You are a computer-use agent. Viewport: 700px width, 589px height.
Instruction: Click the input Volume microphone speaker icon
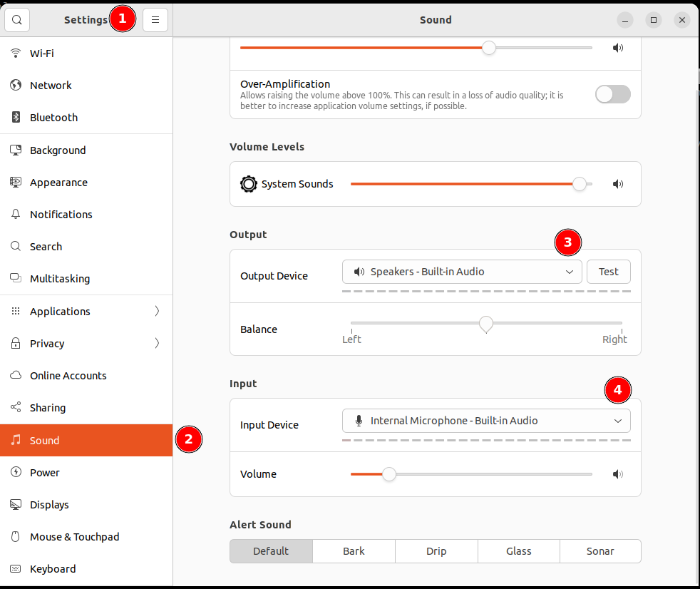[x=618, y=474]
